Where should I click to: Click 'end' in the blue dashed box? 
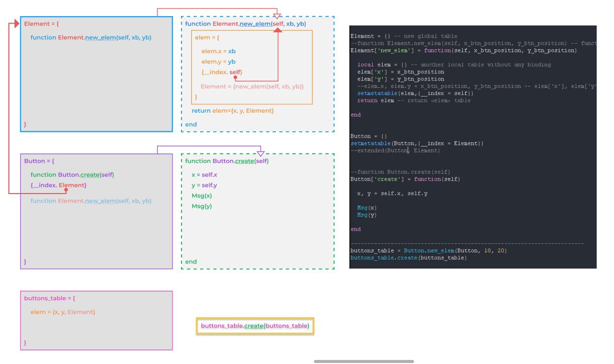point(191,125)
